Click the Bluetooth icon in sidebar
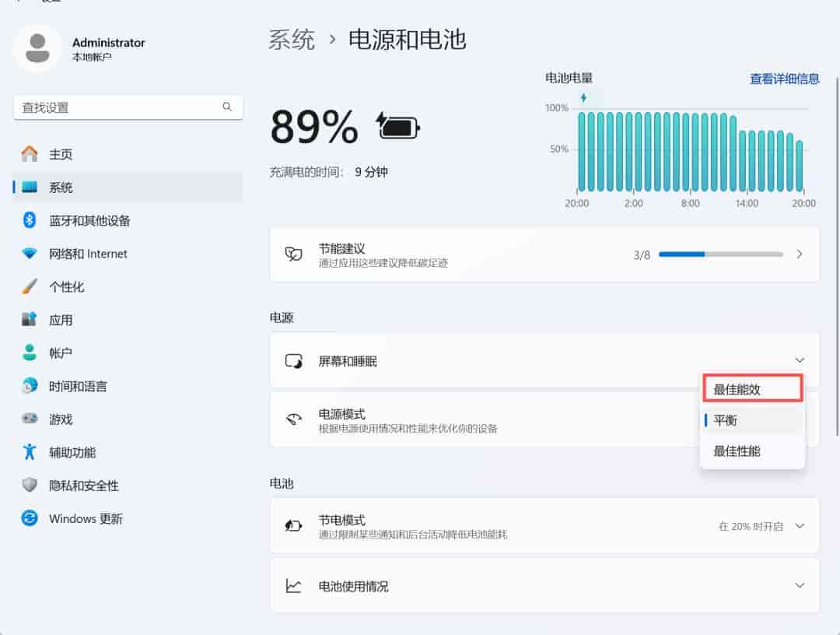 [x=30, y=220]
